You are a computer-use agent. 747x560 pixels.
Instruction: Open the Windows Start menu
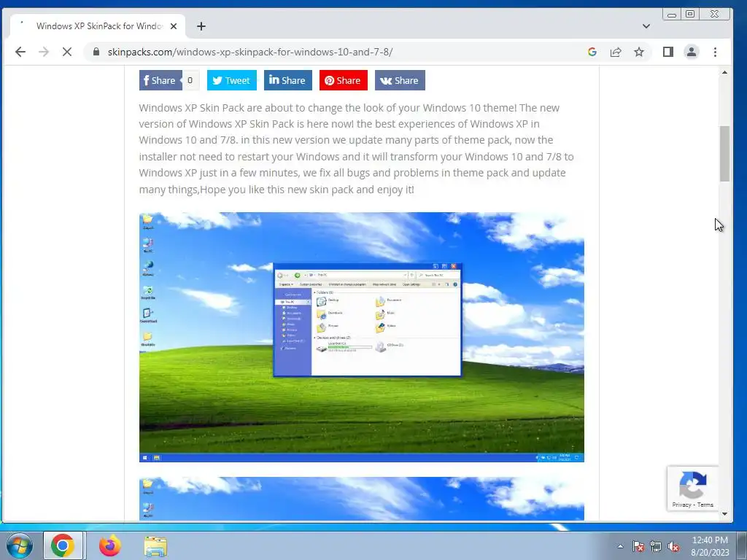(x=19, y=545)
